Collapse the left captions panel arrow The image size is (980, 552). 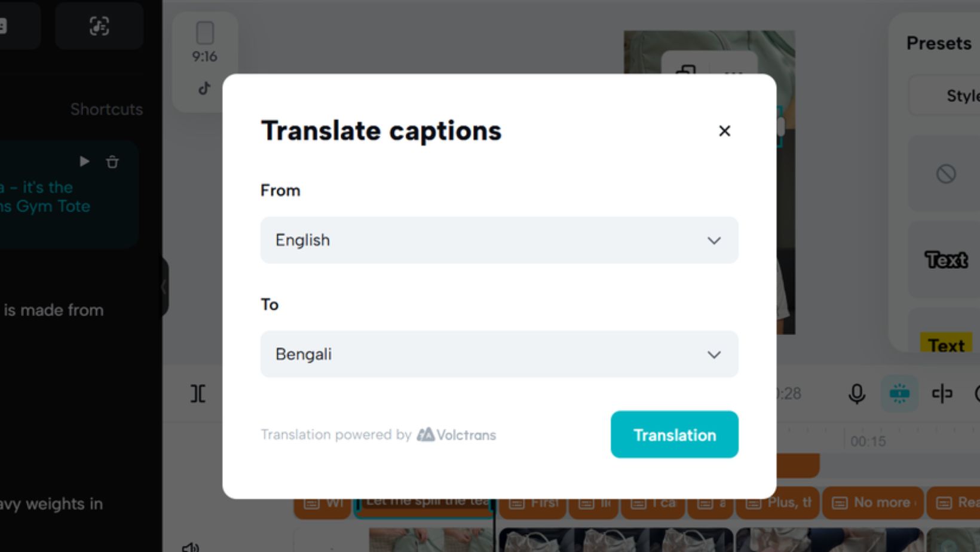[164, 287]
